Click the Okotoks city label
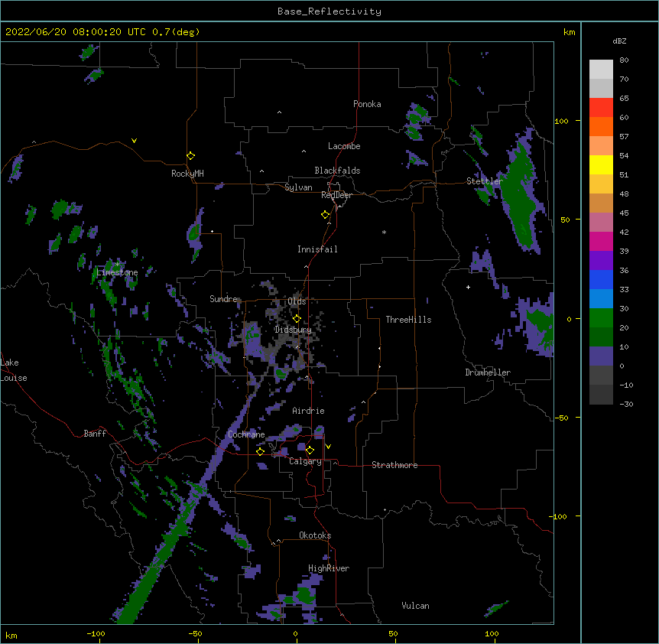659x644 pixels. 315,535
